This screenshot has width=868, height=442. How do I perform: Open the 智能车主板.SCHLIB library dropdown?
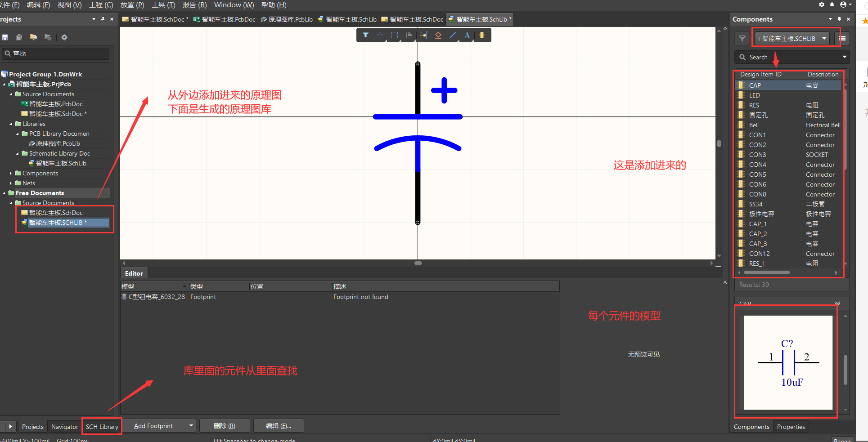(x=793, y=39)
